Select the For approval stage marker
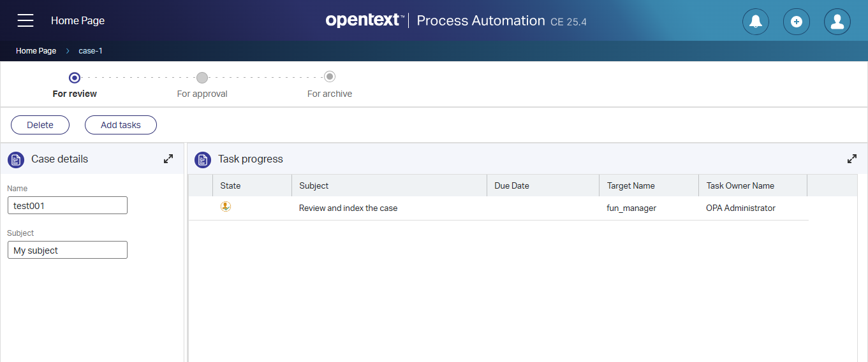The width and height of the screenshot is (868, 362). pyautogui.click(x=202, y=78)
